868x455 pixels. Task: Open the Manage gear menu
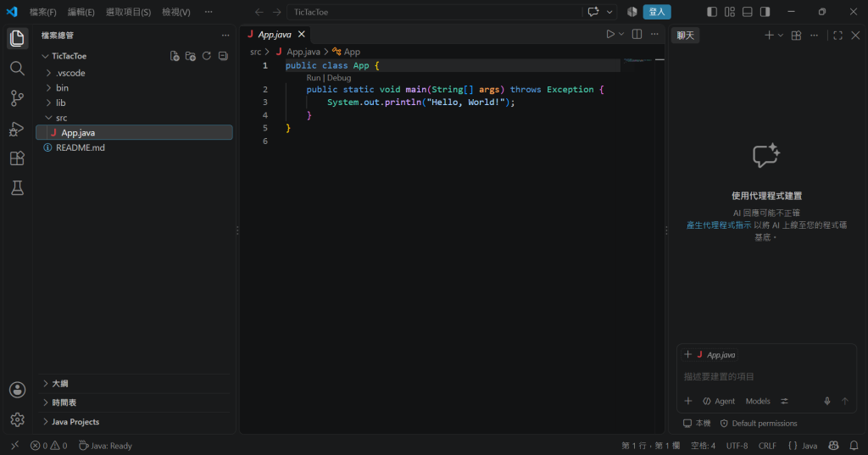point(17,419)
